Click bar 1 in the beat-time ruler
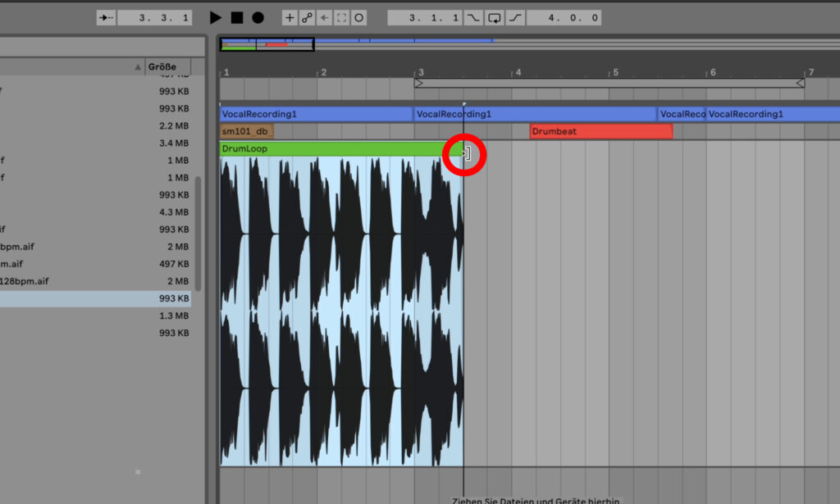840x504 pixels. 226,72
